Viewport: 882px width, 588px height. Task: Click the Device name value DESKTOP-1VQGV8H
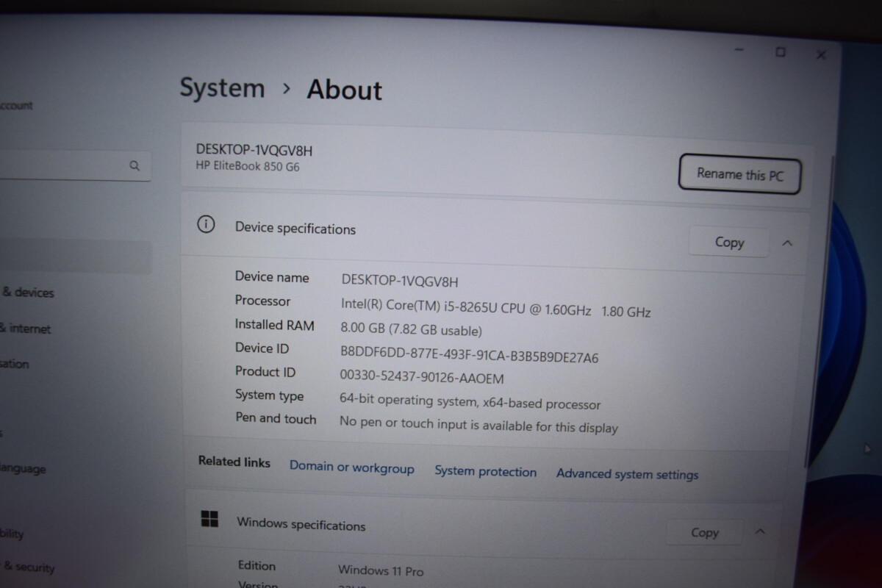pyautogui.click(x=400, y=281)
